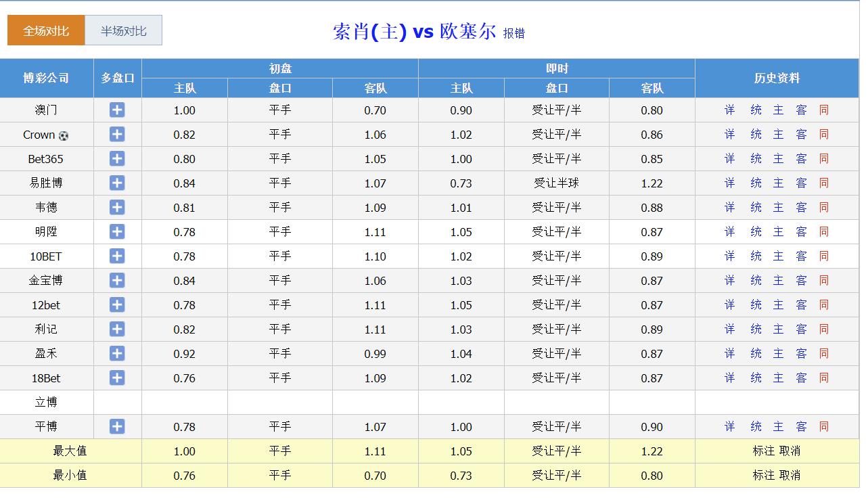This screenshot has width=868, height=500.
Task: Expand multi-handicap plus for 韦德 row
Action: coord(117,208)
